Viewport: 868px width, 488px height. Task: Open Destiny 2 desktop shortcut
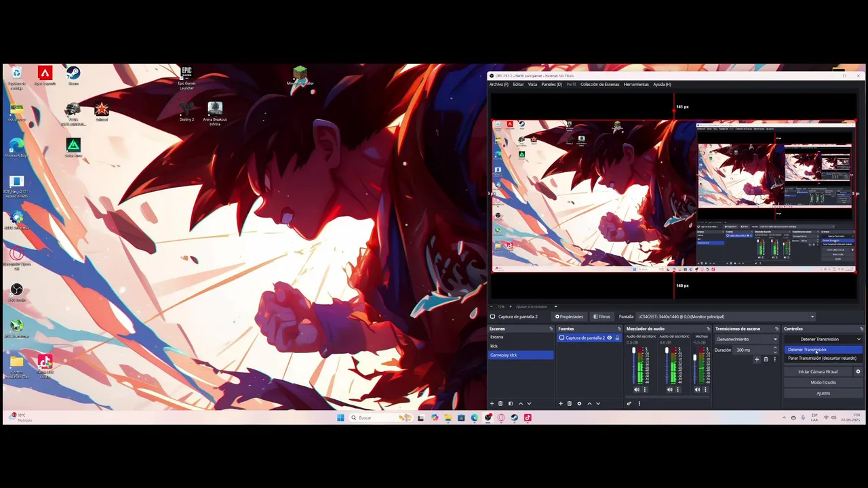pyautogui.click(x=186, y=112)
